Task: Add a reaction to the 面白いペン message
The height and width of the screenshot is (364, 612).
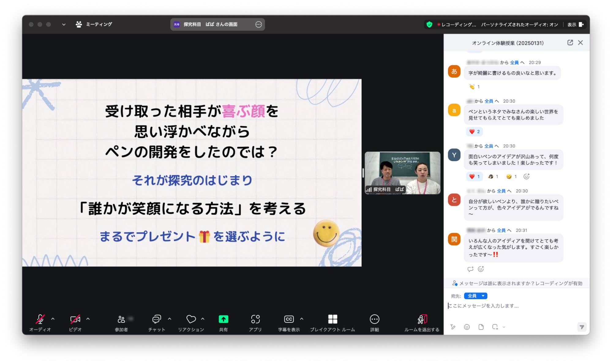Action: (527, 176)
